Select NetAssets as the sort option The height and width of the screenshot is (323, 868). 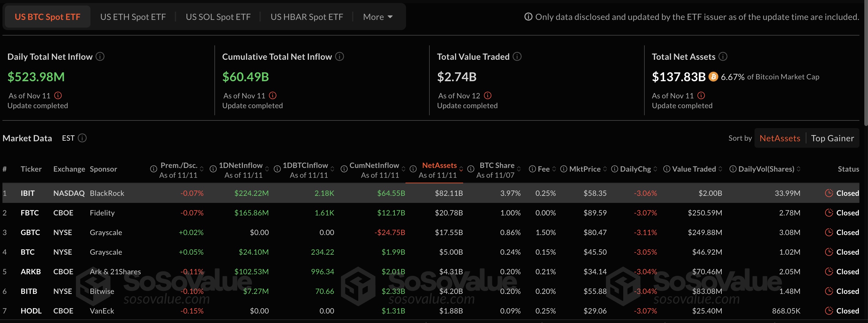click(780, 138)
